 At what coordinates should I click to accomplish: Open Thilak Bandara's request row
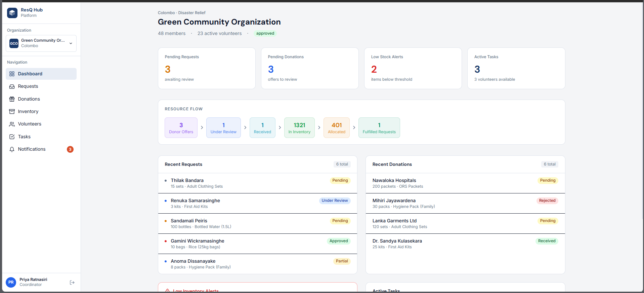coord(257,183)
